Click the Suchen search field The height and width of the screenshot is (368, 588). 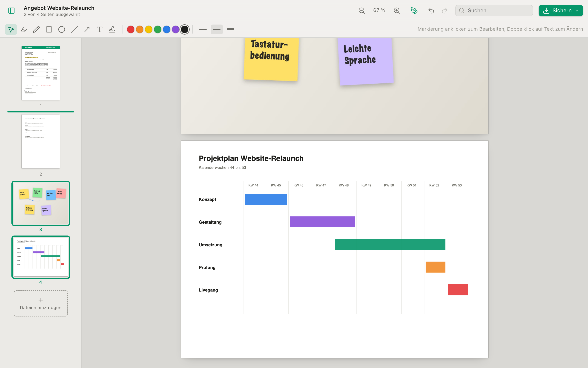[x=494, y=10]
